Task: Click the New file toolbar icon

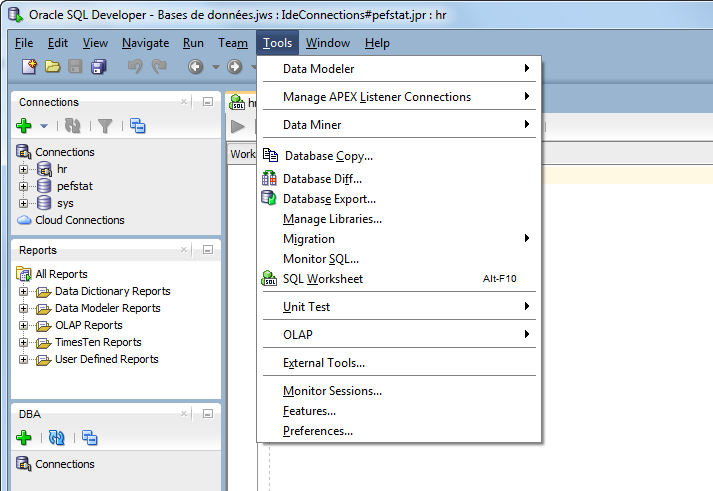Action: point(30,67)
